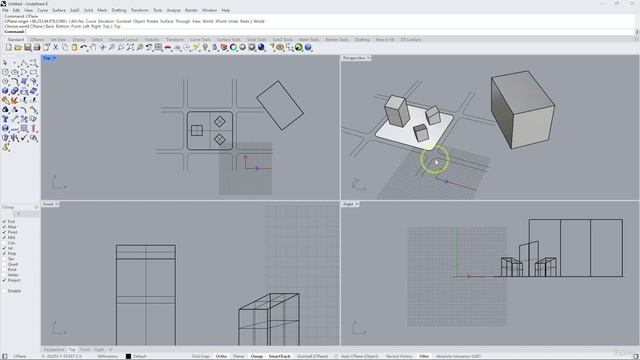Undo the last action with the arrow icon
This screenshot has height=360, width=640.
[84, 47]
